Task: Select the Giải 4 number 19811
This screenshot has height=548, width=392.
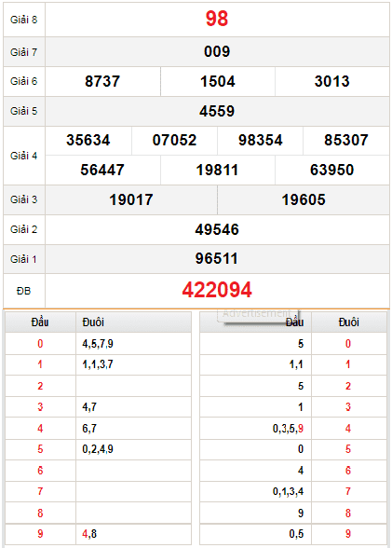Action: (x=217, y=170)
